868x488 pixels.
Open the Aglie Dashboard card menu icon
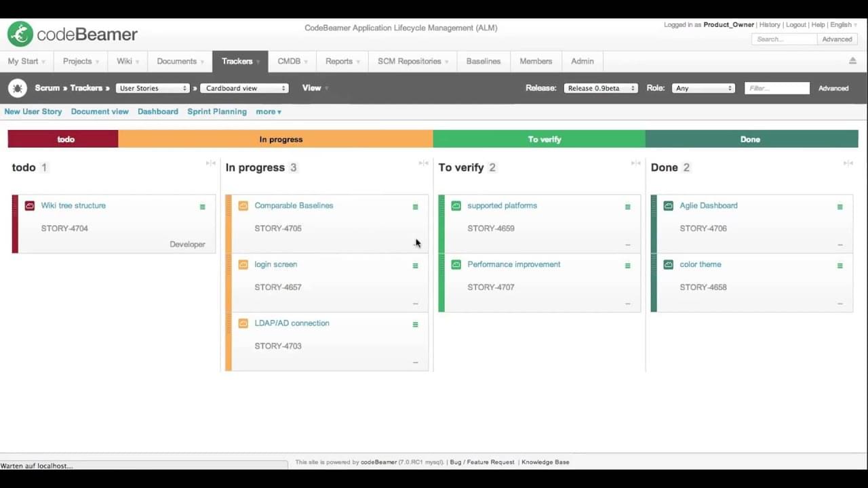tap(840, 207)
